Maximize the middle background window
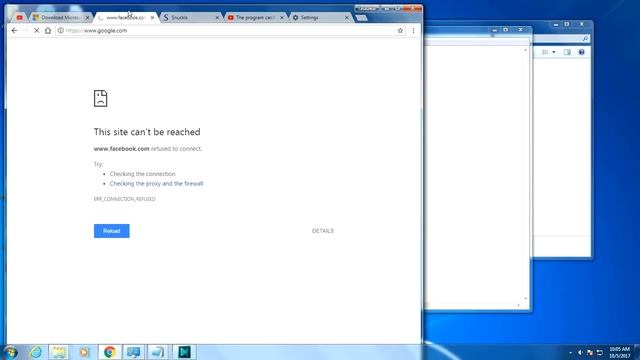The width and height of the screenshot is (640, 360). tap(506, 30)
